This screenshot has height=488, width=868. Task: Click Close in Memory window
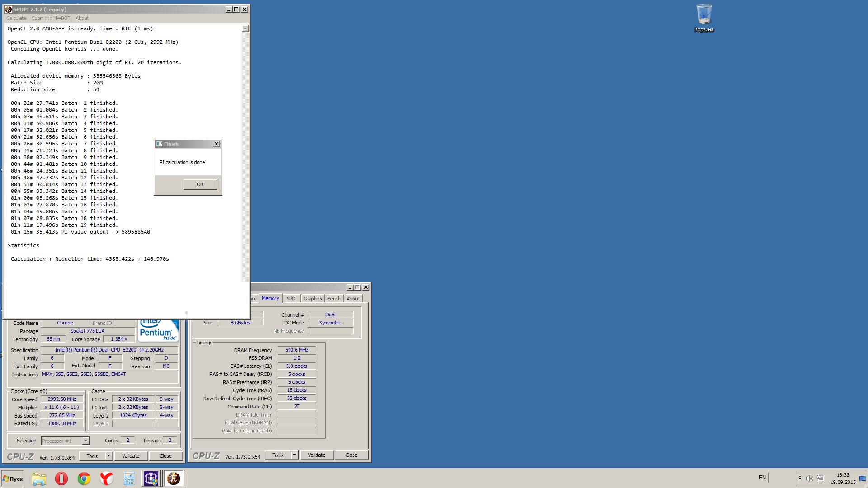click(x=351, y=455)
